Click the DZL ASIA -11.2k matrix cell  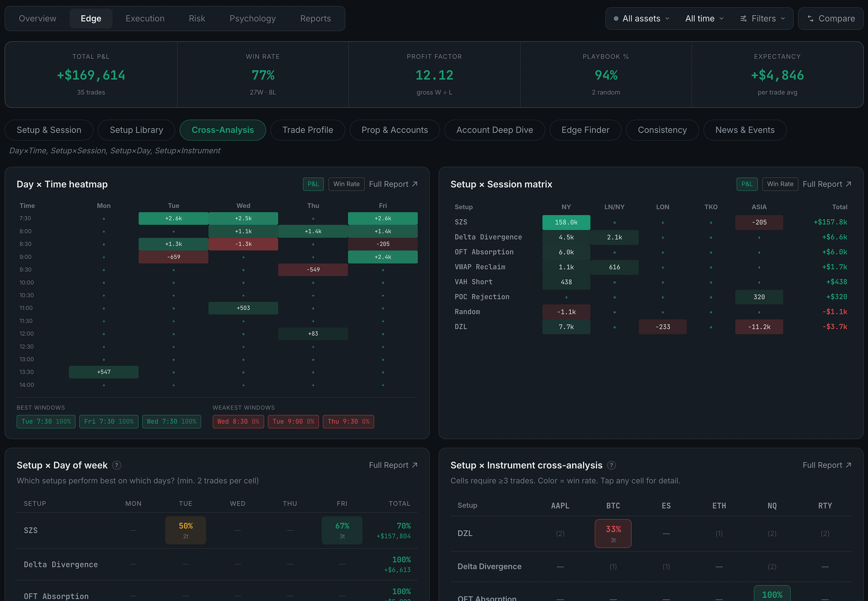point(759,327)
